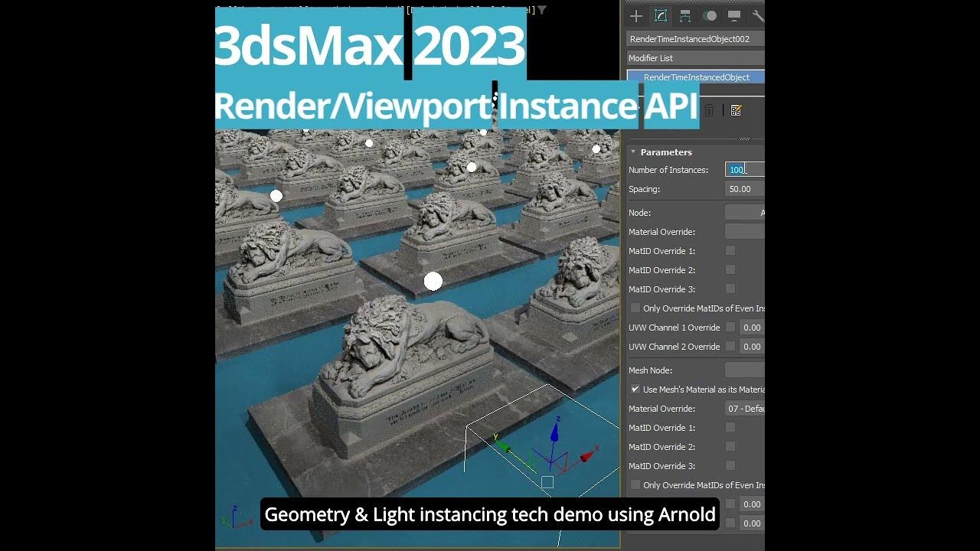Open the Create command panel tab
The image size is (980, 551).
click(x=635, y=15)
